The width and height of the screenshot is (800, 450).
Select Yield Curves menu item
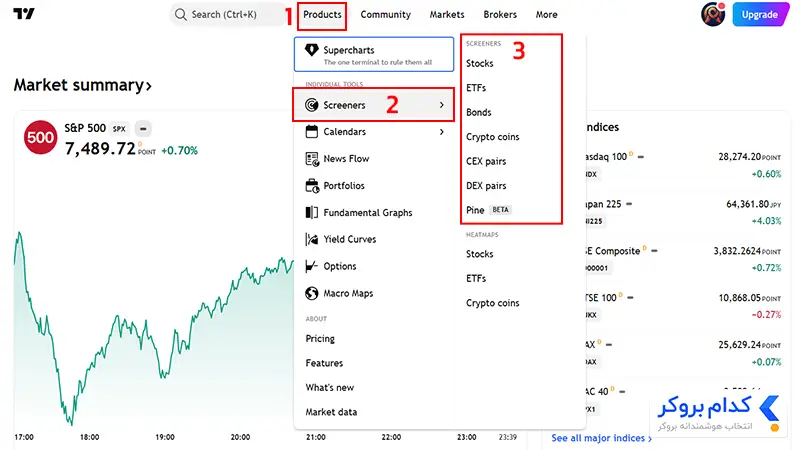pyautogui.click(x=374, y=239)
